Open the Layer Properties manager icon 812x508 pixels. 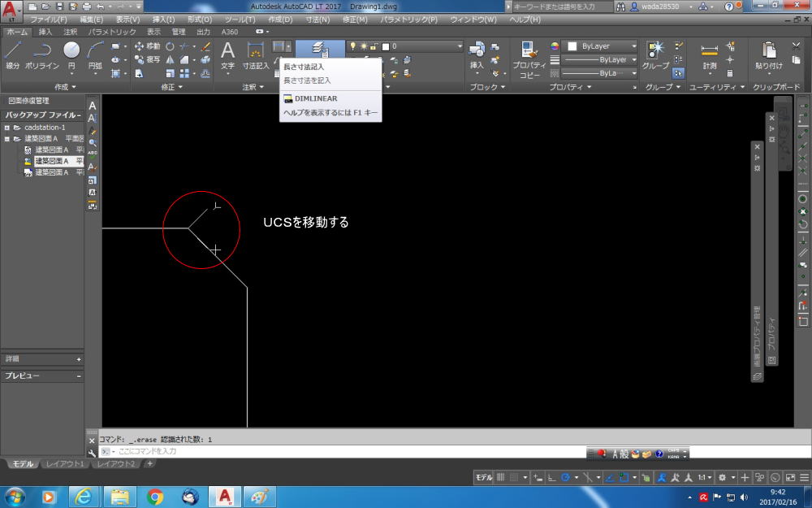tap(320, 49)
